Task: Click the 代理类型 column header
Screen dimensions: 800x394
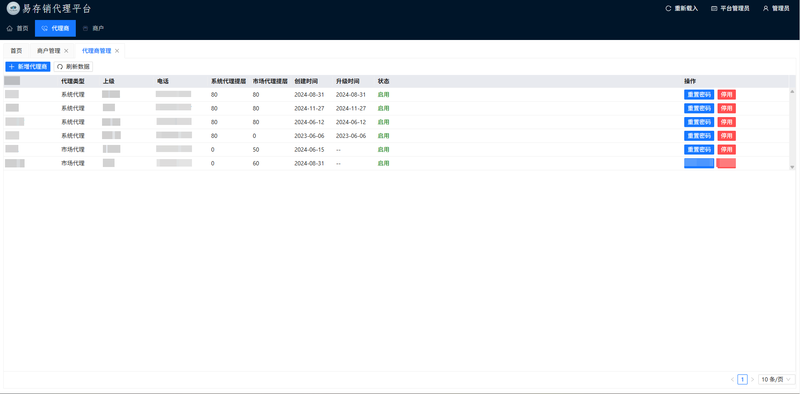Action: (x=72, y=81)
